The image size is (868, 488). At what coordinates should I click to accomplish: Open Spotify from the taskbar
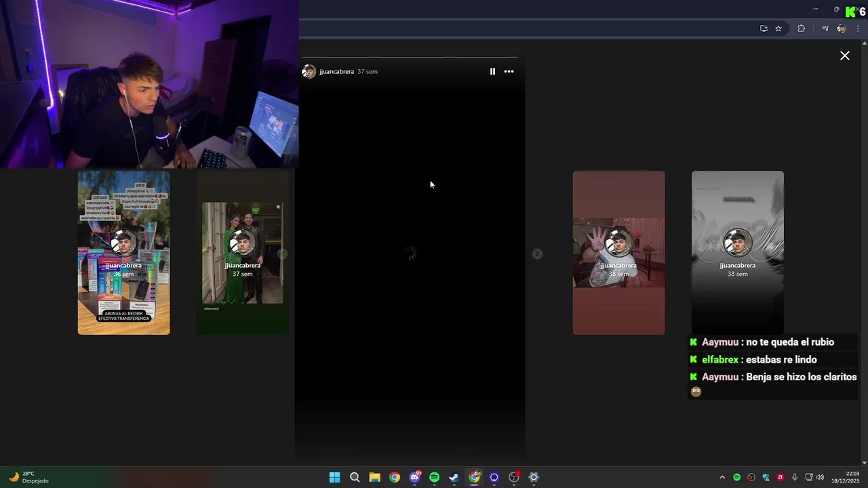(x=434, y=477)
